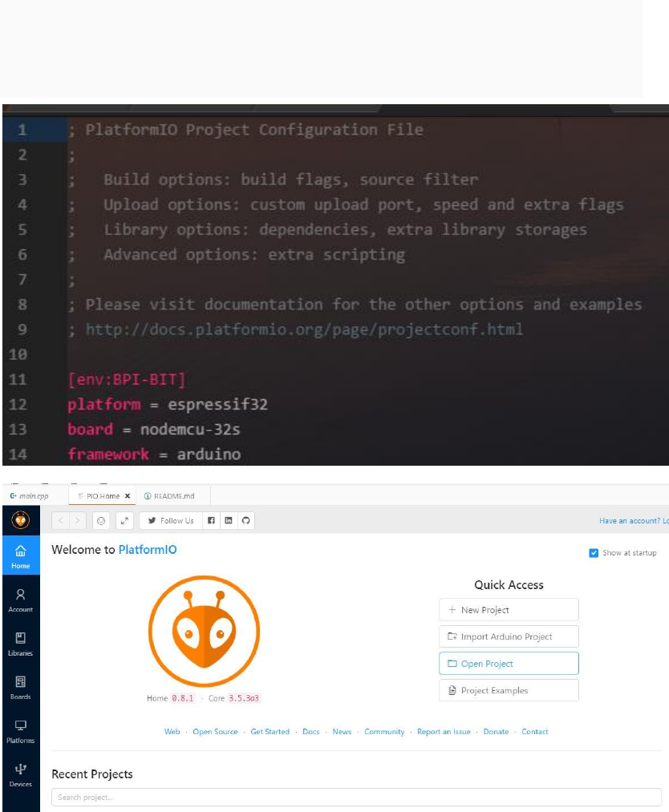Click the Project Examples button

coord(509,690)
